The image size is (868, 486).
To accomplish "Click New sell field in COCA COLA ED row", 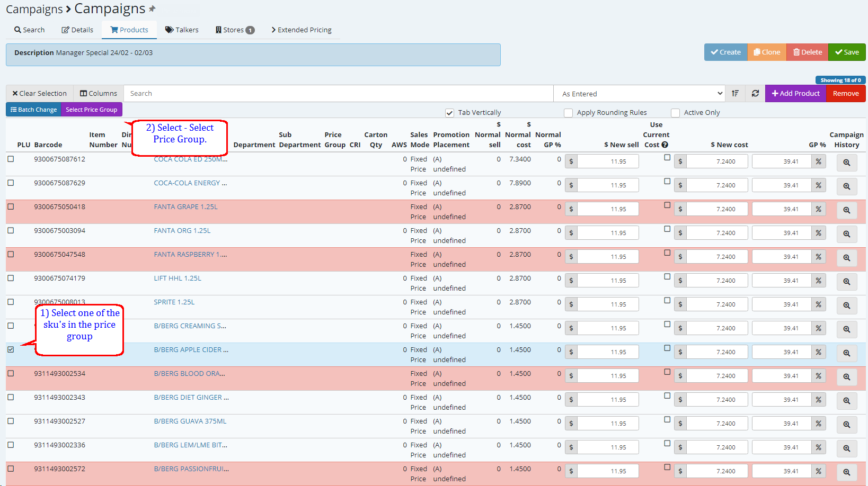I will [x=608, y=161].
